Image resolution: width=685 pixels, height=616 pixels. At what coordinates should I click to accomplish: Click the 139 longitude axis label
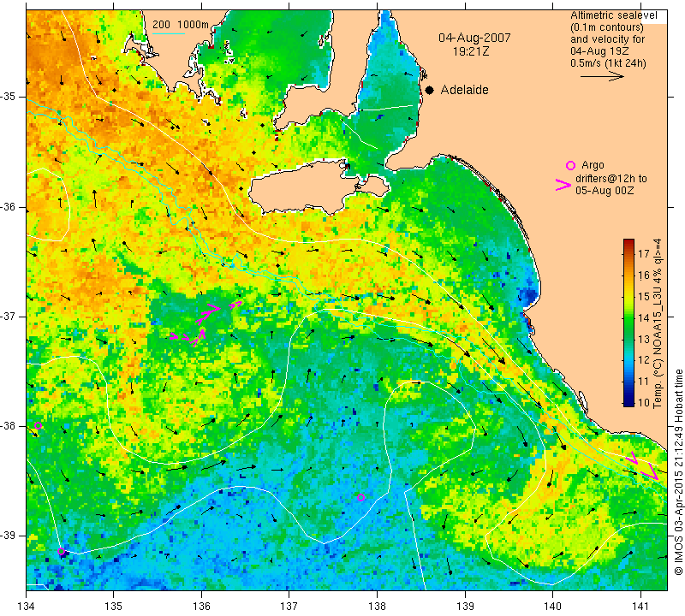[465, 607]
